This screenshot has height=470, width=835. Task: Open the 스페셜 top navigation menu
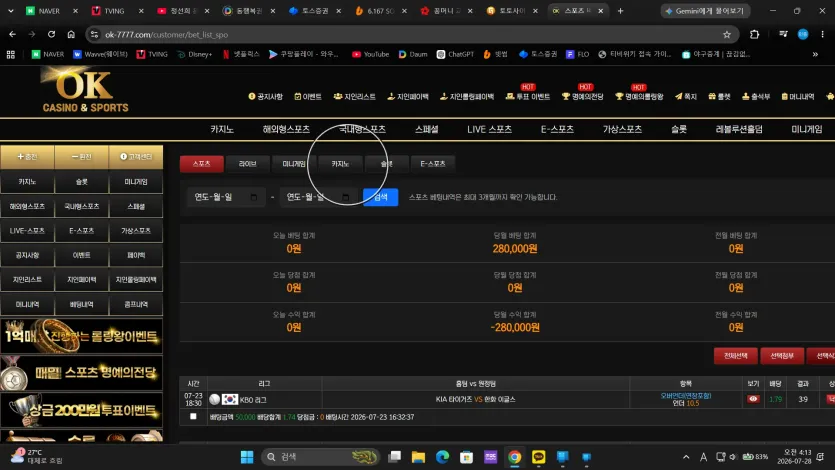[427, 129]
